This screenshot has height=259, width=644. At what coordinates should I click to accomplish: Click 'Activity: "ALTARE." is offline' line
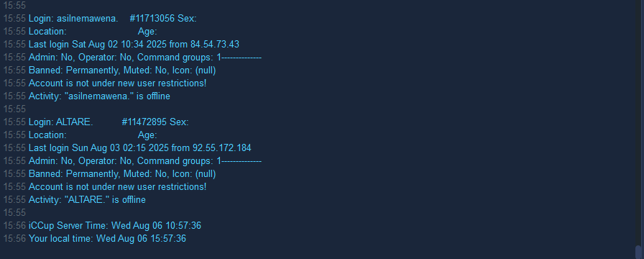click(x=87, y=200)
